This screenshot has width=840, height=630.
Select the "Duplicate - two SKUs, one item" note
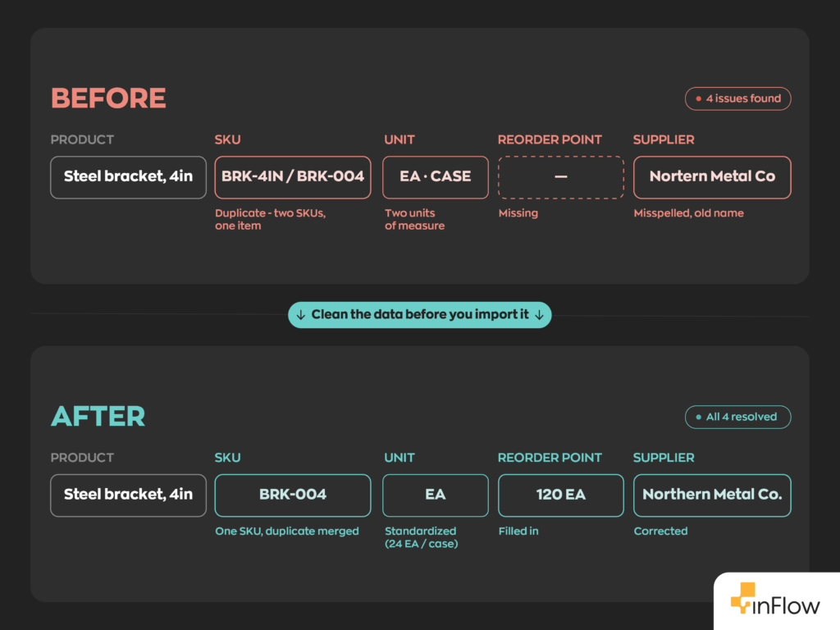click(271, 219)
